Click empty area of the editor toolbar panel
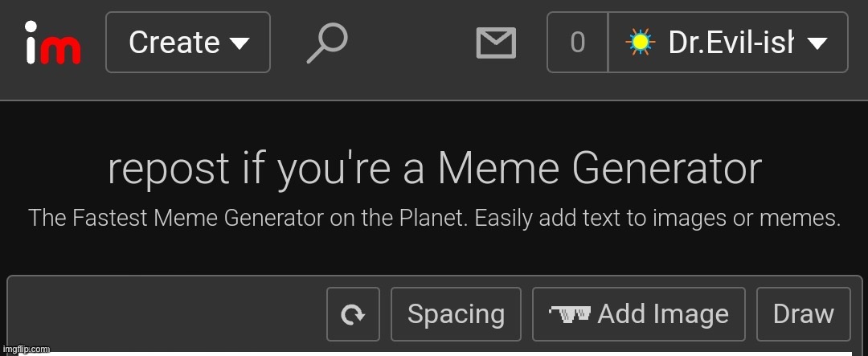This screenshot has width=868, height=356. [166, 313]
